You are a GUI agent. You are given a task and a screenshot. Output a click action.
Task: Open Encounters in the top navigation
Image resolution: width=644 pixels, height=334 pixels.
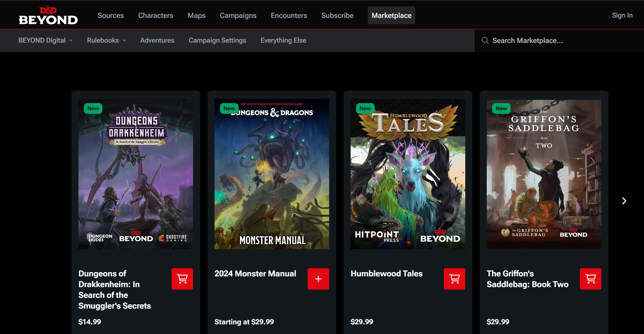tap(289, 15)
